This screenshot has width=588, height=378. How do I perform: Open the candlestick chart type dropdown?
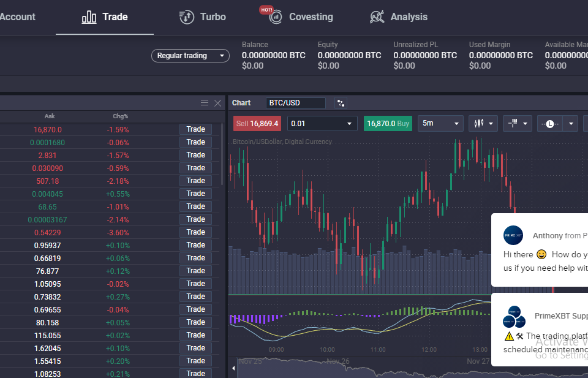point(483,123)
